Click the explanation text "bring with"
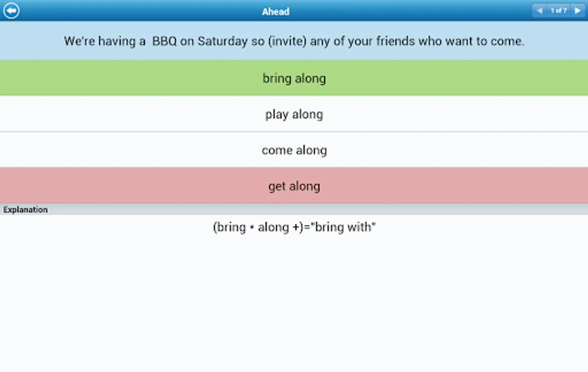 [345, 227]
